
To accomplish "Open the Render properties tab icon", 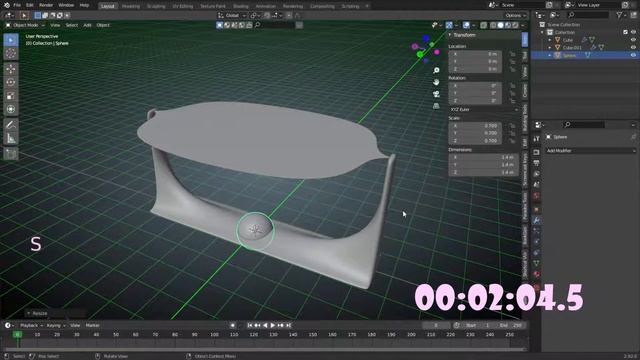I will (536, 153).
